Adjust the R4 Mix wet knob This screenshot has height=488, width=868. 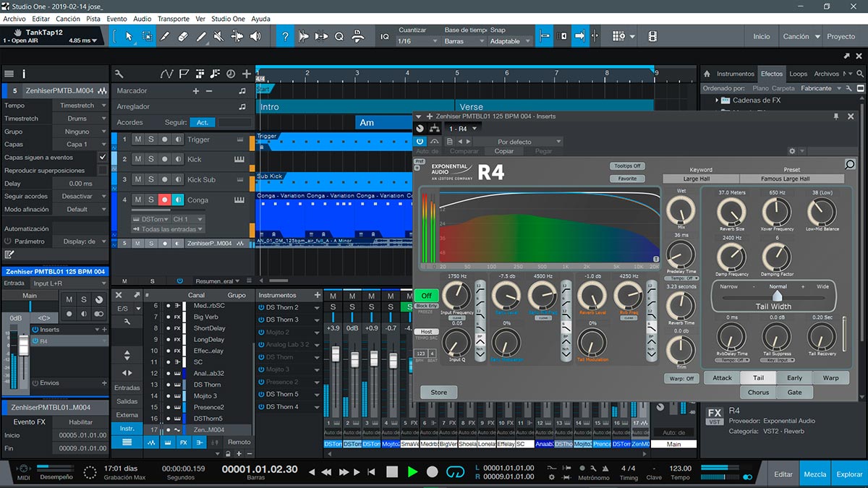(x=681, y=210)
